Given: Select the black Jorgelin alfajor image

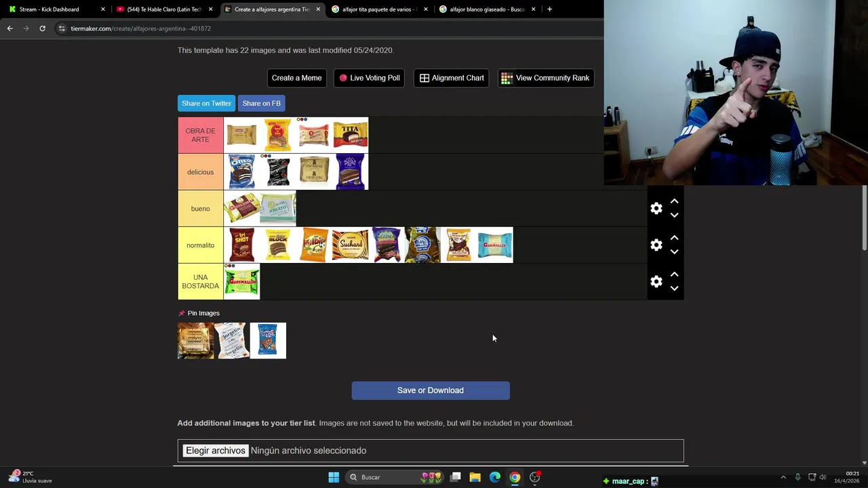Looking at the screenshot, I should 278,172.
